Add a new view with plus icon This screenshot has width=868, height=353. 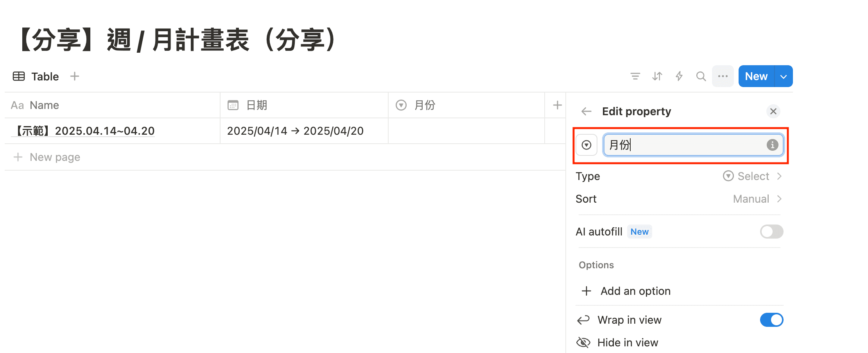click(x=75, y=76)
